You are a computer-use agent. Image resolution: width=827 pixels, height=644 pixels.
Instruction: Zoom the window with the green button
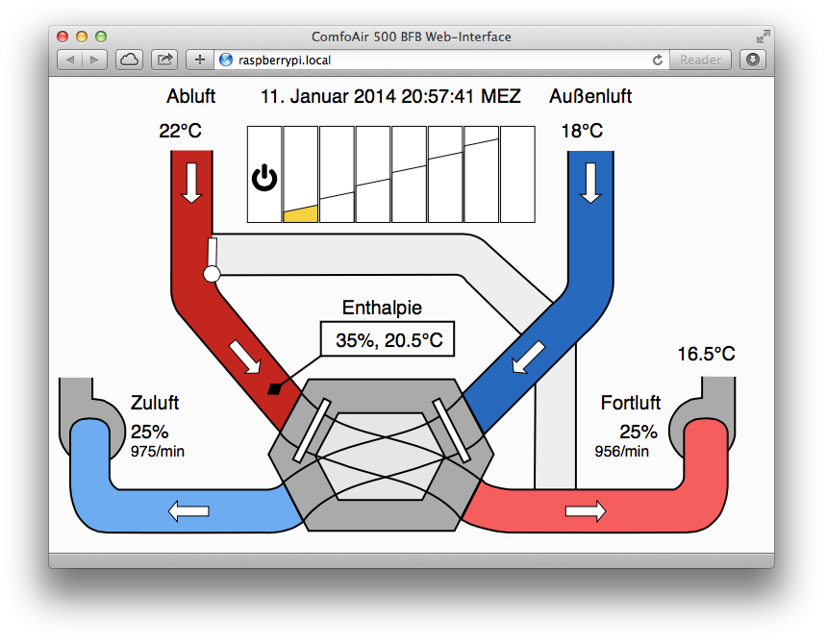click(x=101, y=37)
